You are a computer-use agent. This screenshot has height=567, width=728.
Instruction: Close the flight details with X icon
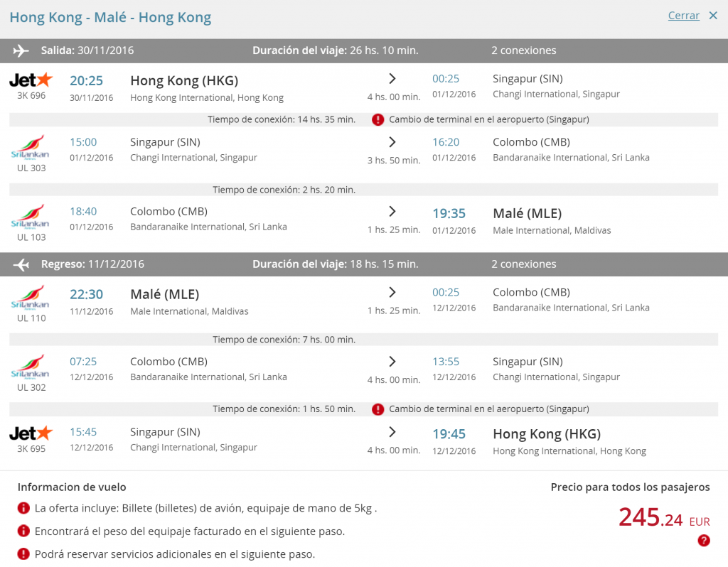click(713, 16)
